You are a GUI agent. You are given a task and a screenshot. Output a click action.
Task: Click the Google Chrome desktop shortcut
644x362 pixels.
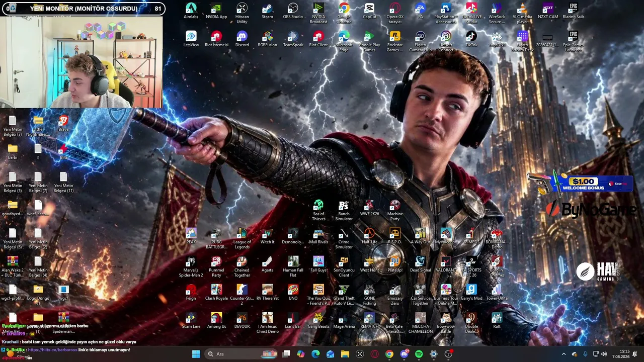(x=344, y=14)
